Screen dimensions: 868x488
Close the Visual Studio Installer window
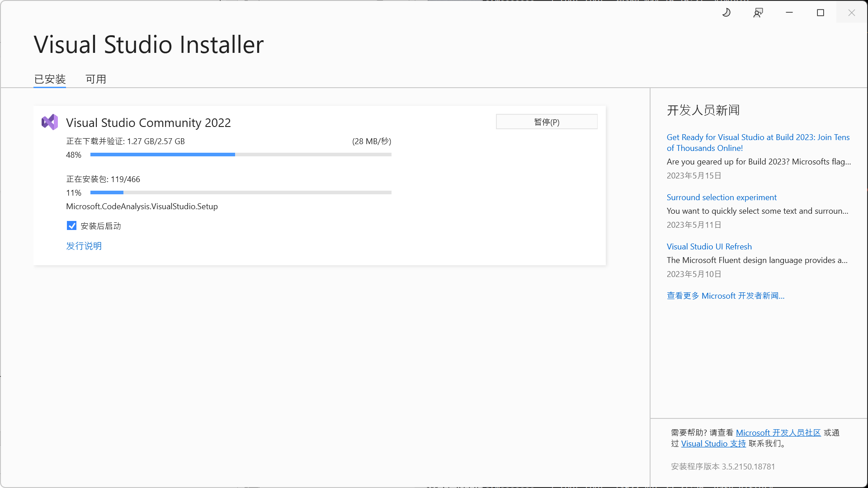pyautogui.click(x=852, y=13)
